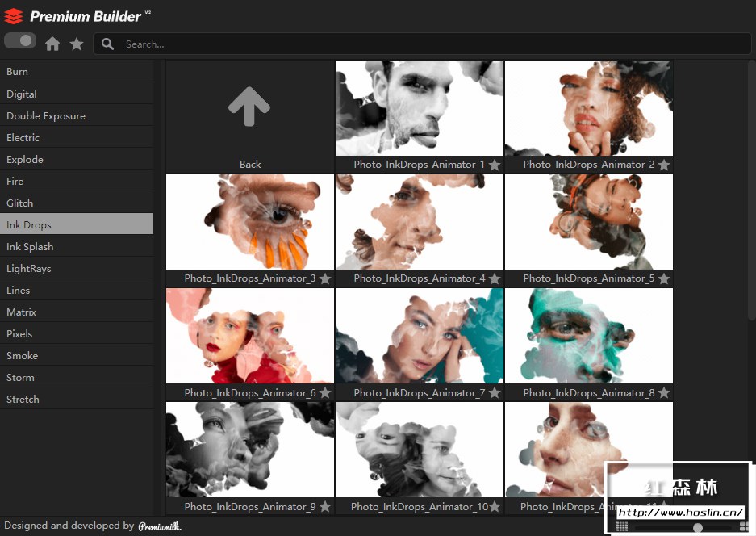The width and height of the screenshot is (756, 536).
Task: Favorite Photo_InkDrops_Animator_10 with its star
Action: pyautogui.click(x=495, y=507)
